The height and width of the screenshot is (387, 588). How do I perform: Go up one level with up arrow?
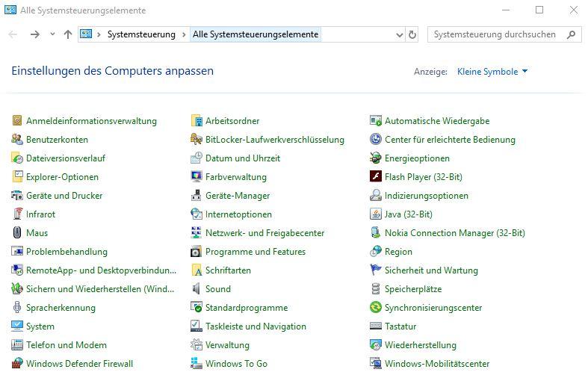[68, 34]
